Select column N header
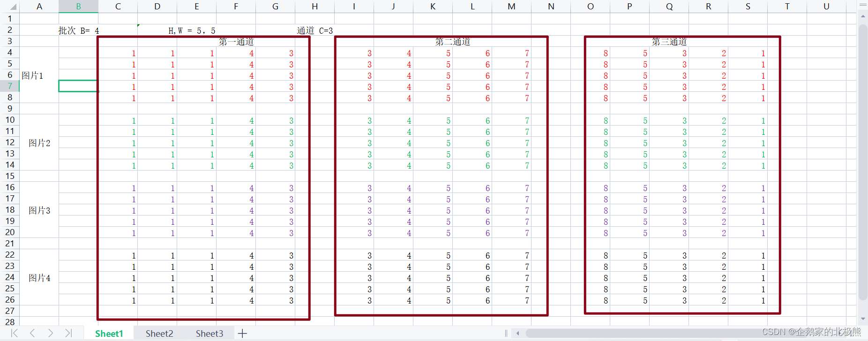This screenshot has height=341, width=868. [x=551, y=7]
